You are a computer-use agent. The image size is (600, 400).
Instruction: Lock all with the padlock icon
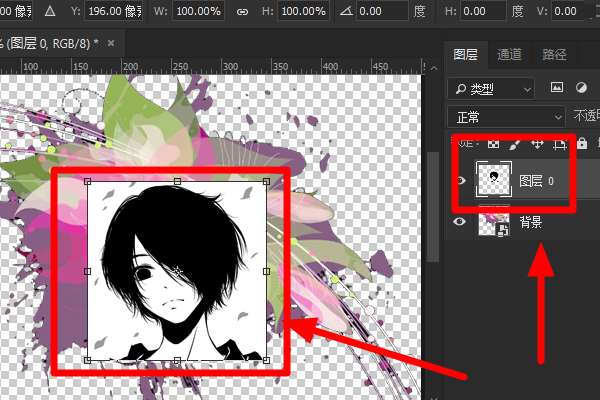582,144
